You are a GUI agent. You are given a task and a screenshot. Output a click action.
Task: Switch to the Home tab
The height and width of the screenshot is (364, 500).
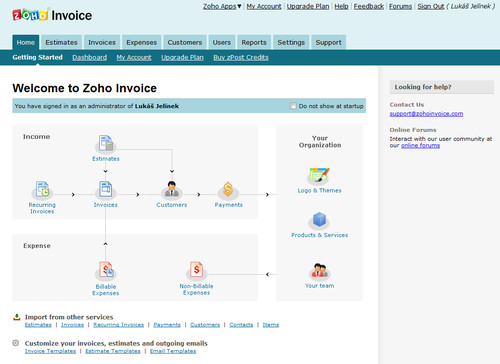coord(26,42)
